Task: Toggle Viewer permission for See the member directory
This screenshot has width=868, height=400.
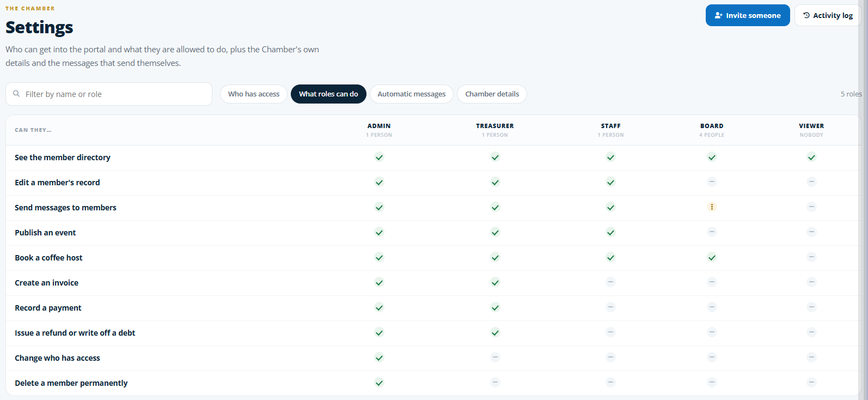Action: click(811, 157)
